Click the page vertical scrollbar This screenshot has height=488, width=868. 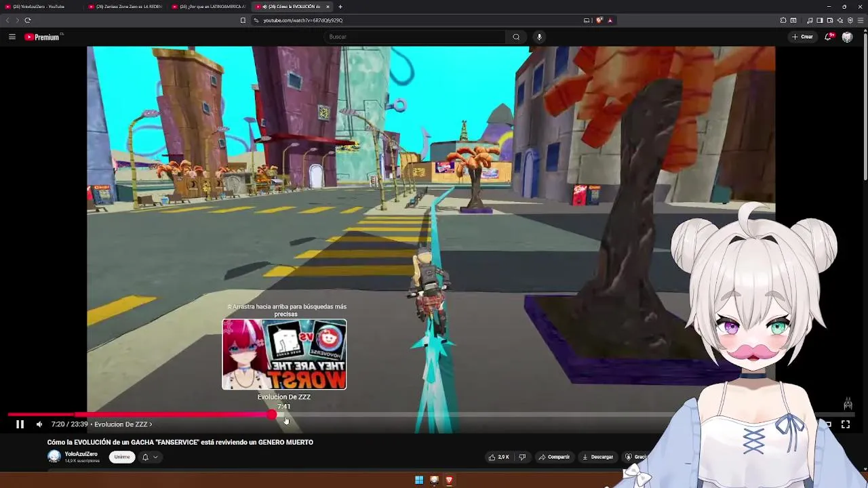tap(865, 108)
